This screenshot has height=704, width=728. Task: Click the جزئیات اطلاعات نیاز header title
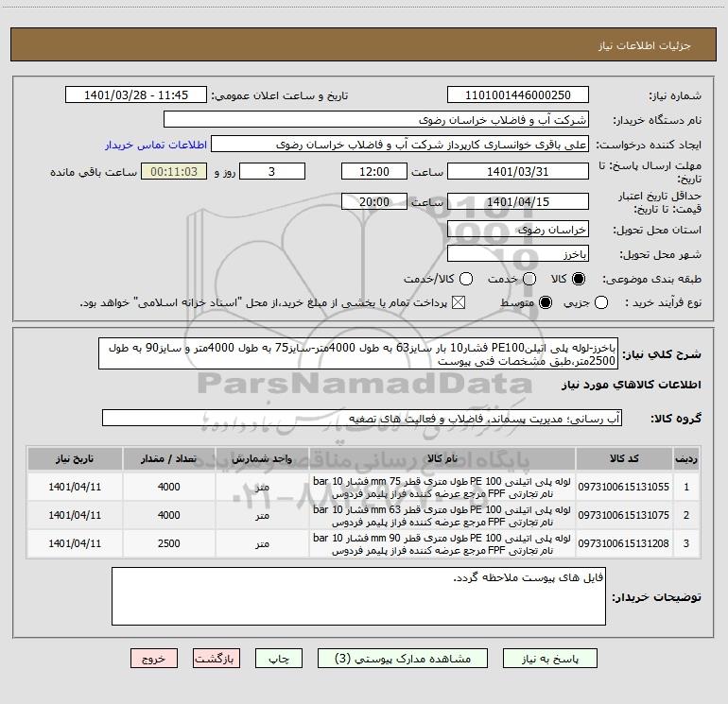(x=645, y=45)
